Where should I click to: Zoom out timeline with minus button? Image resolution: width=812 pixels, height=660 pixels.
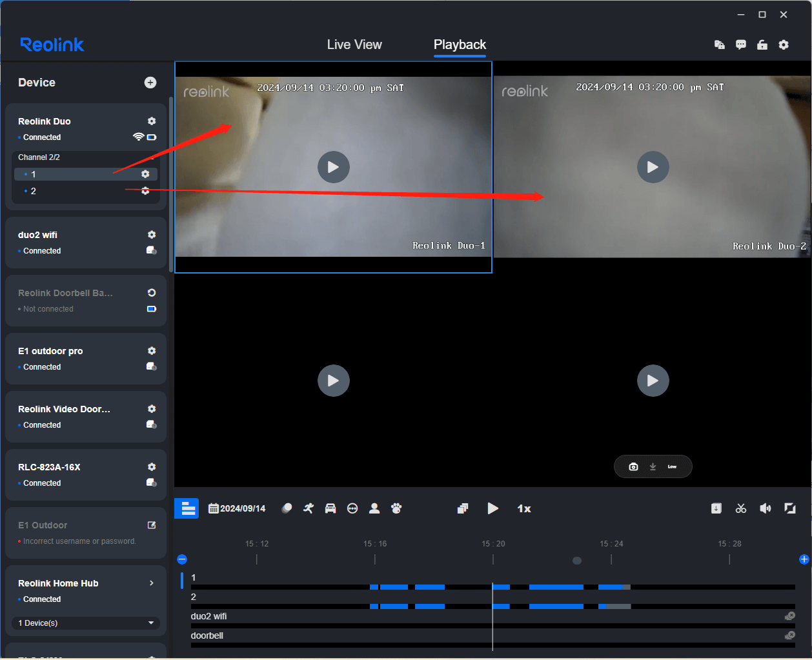tap(182, 559)
